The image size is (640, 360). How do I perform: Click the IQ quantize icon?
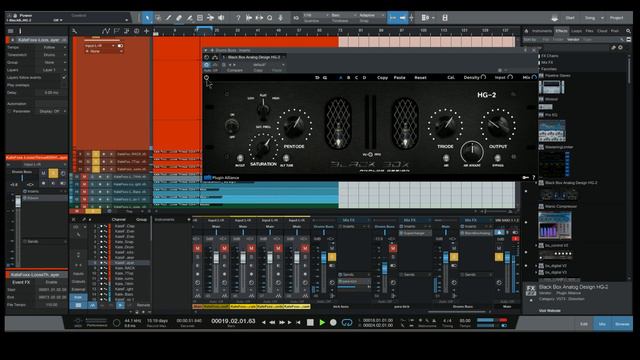[x=296, y=18]
